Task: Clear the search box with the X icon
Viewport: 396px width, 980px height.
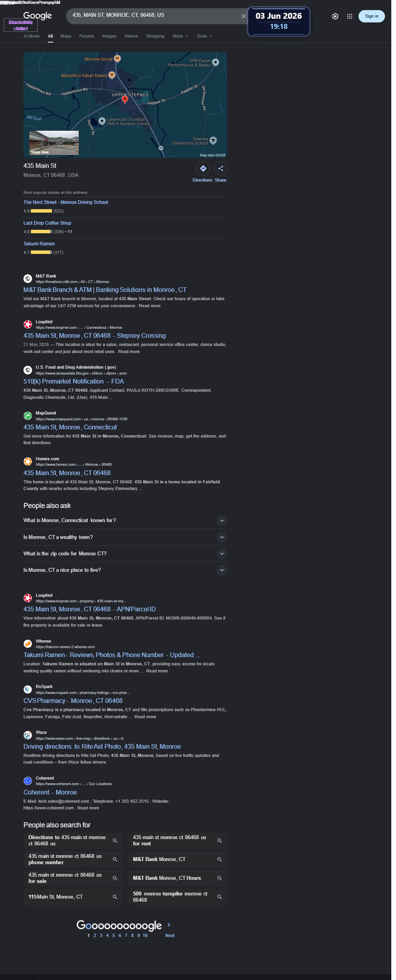Action: pos(243,16)
